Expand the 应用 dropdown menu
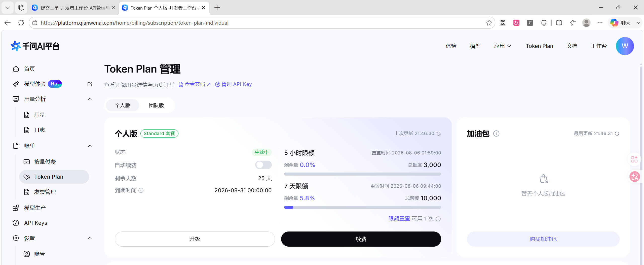 coord(502,46)
